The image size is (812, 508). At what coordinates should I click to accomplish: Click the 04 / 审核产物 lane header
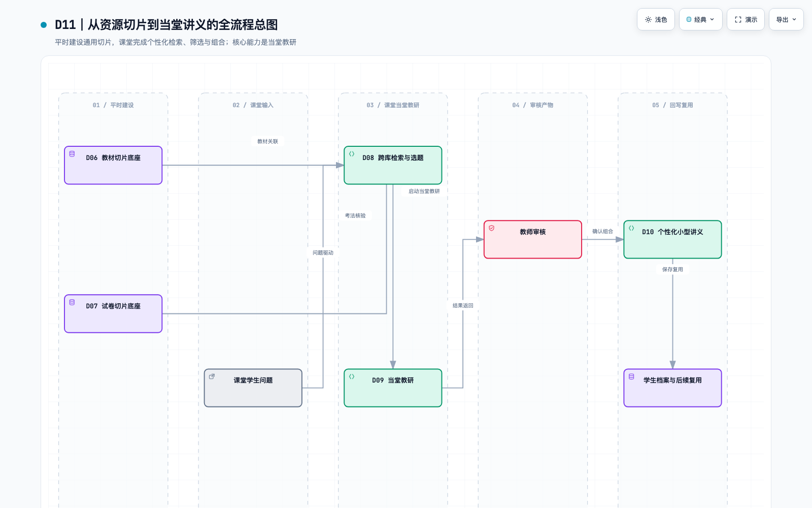pyautogui.click(x=533, y=105)
